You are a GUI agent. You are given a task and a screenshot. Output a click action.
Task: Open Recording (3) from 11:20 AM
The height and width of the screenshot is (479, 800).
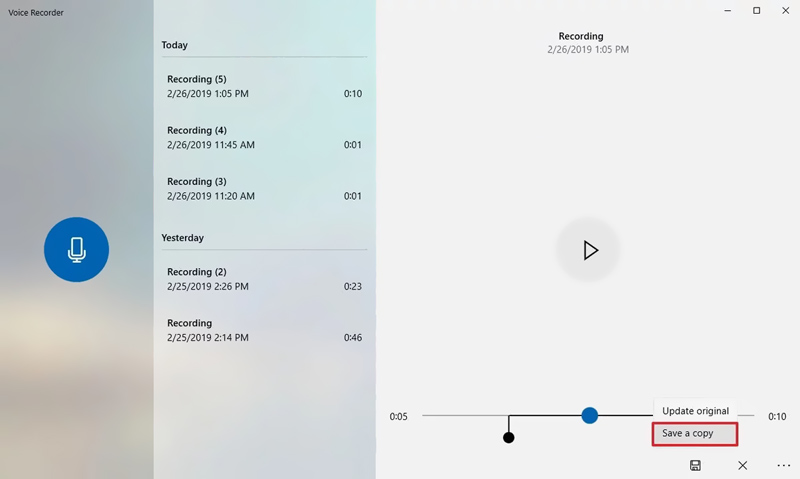(x=264, y=188)
